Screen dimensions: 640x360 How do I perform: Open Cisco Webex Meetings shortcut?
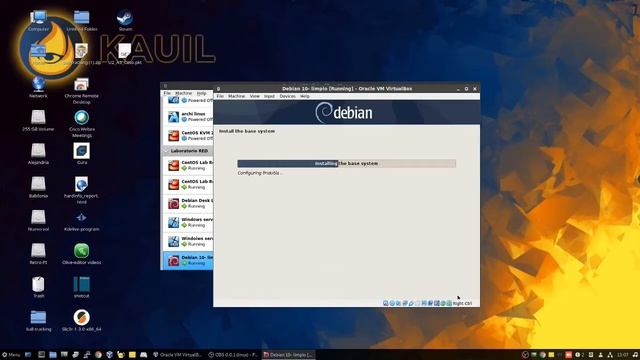(x=82, y=124)
